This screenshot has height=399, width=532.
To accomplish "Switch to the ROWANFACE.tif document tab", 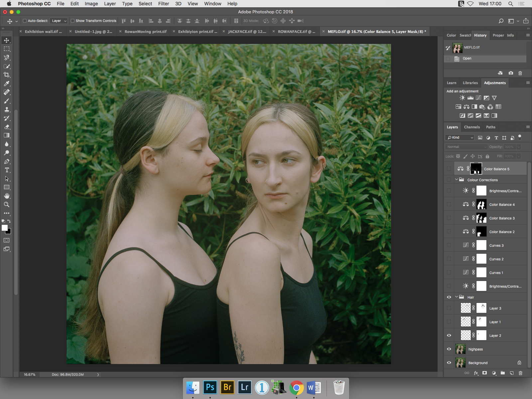I will pos(296,32).
